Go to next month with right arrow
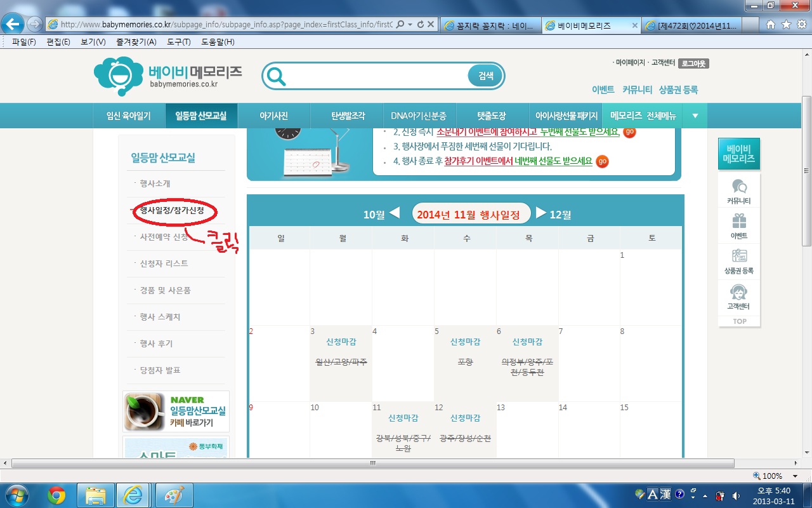 [541, 213]
